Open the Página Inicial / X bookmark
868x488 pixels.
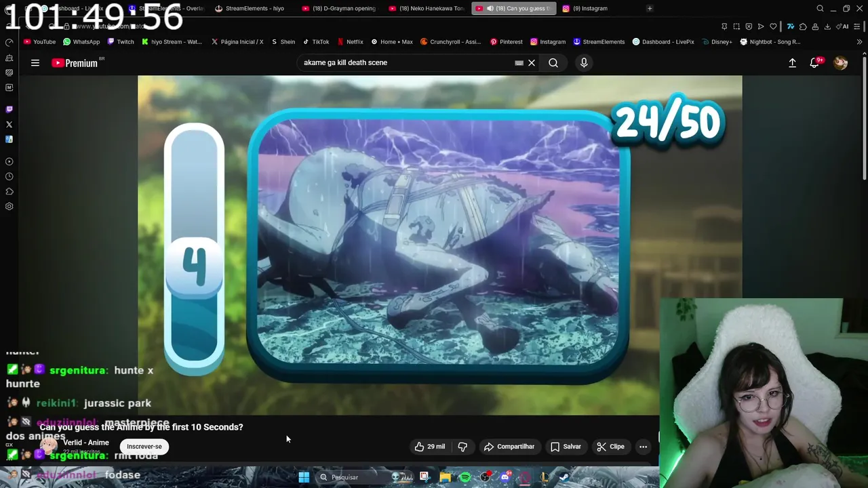point(237,41)
